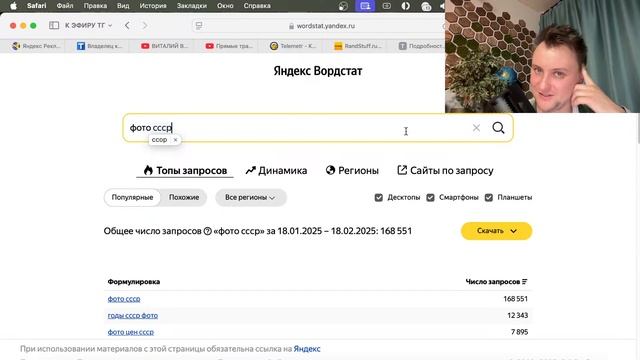Open the Окно menu
Screen dimensions: 640x360
click(x=225, y=6)
